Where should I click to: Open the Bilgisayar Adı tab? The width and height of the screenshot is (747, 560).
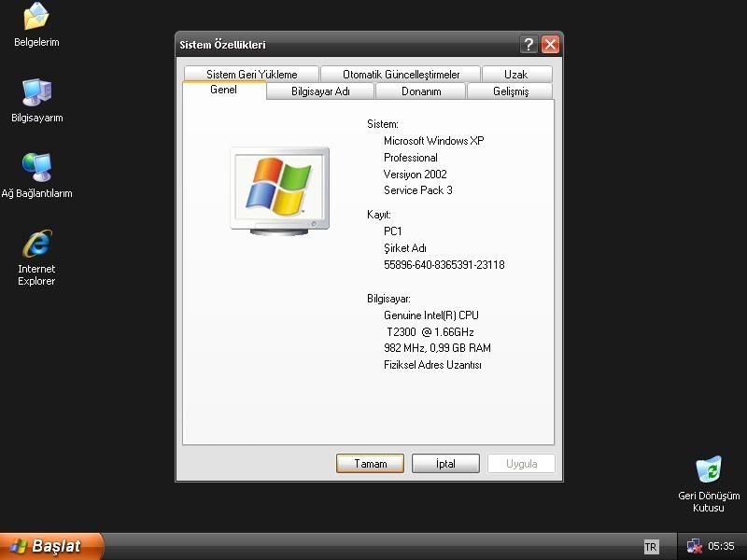coord(320,91)
